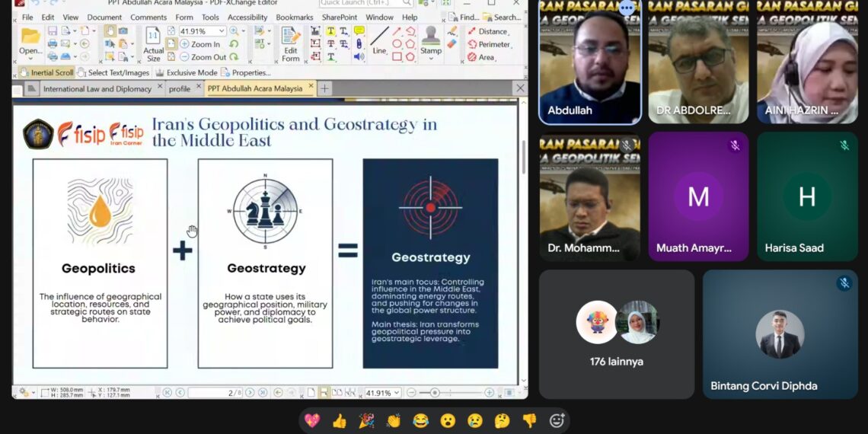868x434 pixels.
Task: Click the Actual Size icon
Action: [x=153, y=44]
